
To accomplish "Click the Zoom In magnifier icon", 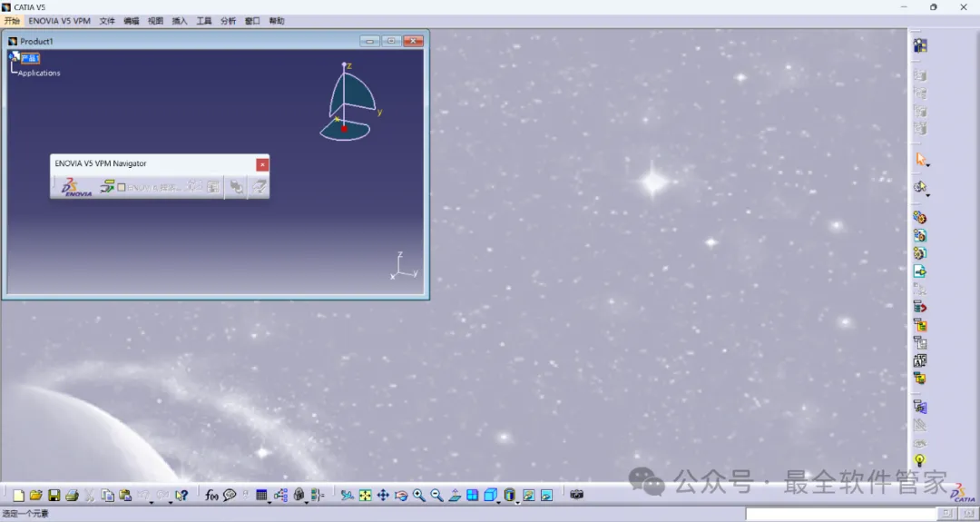I will 418,495.
